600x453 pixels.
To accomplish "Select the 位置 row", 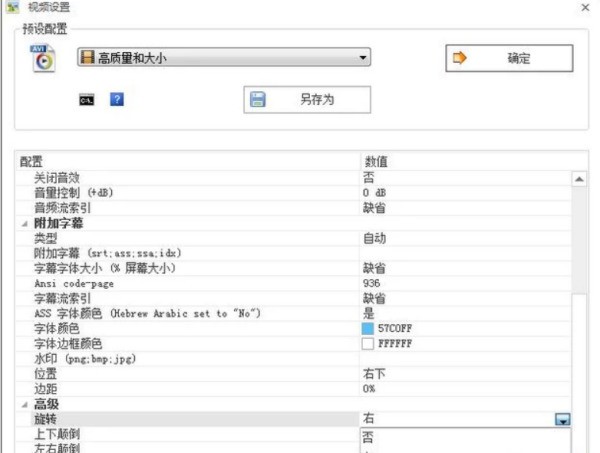I will point(294,374).
